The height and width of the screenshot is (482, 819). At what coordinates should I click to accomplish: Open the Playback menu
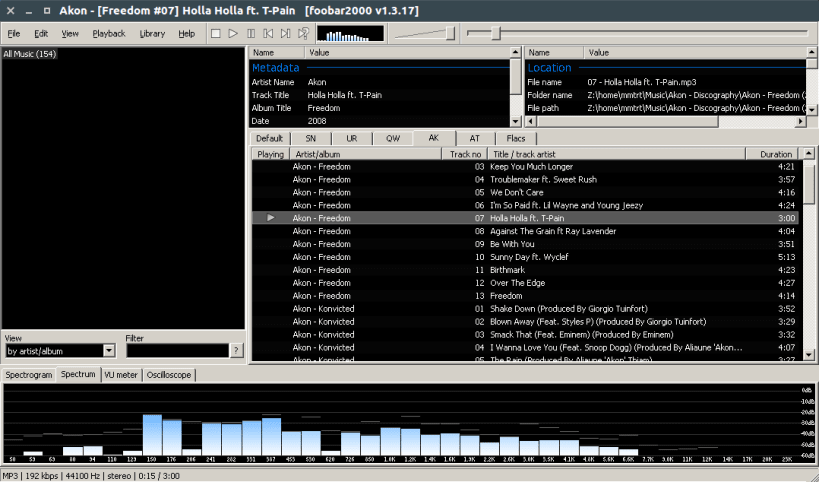pyautogui.click(x=109, y=33)
